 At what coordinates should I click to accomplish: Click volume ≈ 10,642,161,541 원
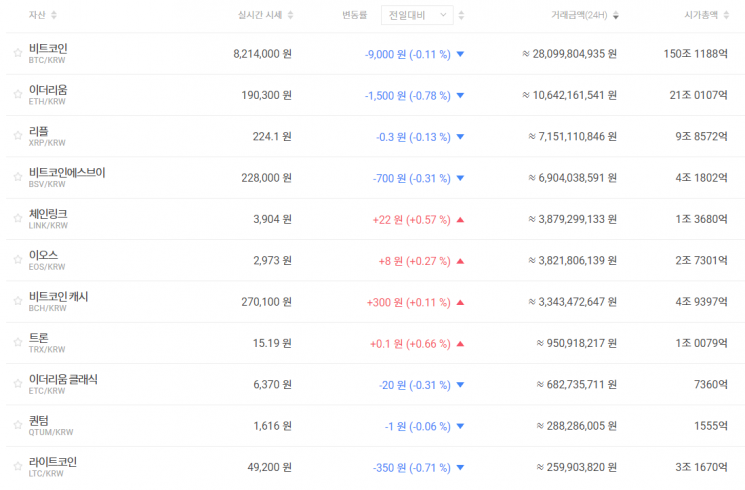569,95
